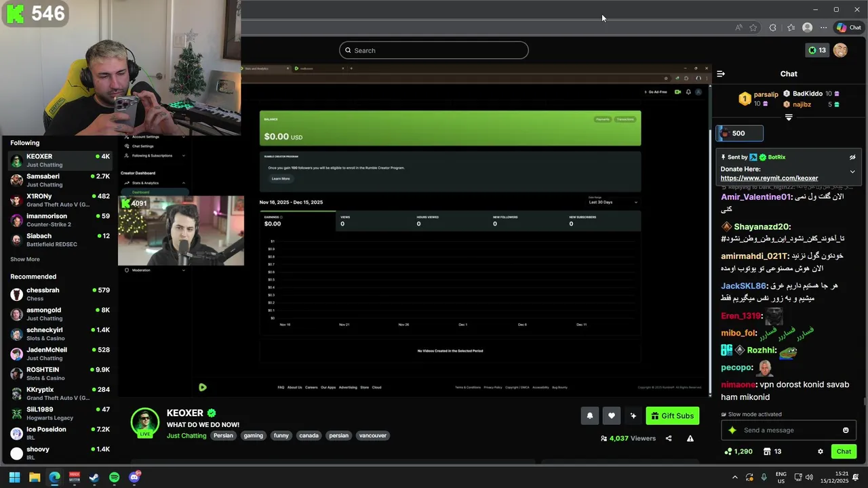Click Payments button in streamed Rumble dashboard
This screenshot has width=868, height=488.
pyautogui.click(x=602, y=119)
